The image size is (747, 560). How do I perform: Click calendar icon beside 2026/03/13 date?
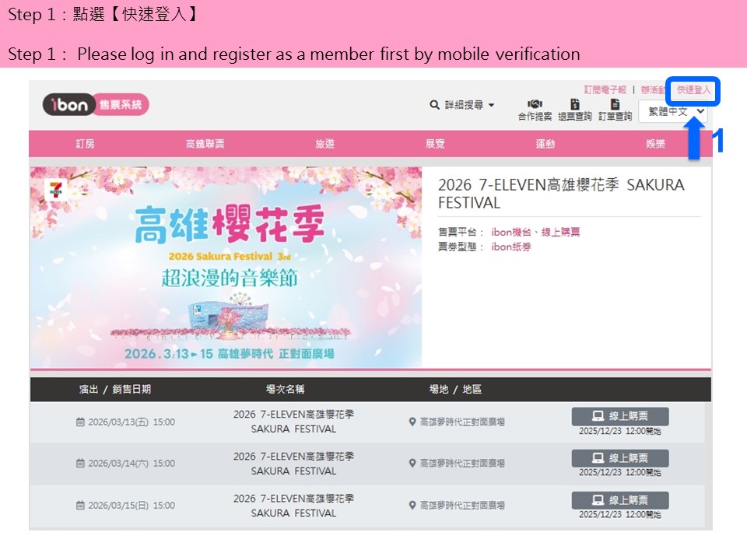[80, 422]
